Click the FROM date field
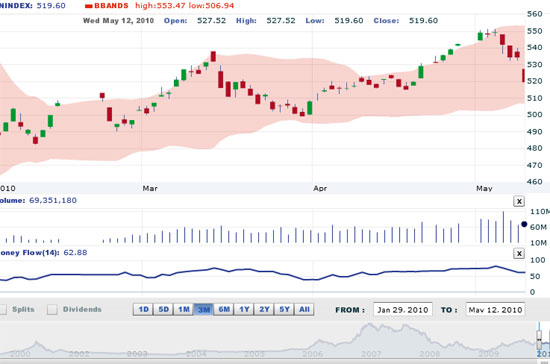Screen dimensions: 550x364 403,310
